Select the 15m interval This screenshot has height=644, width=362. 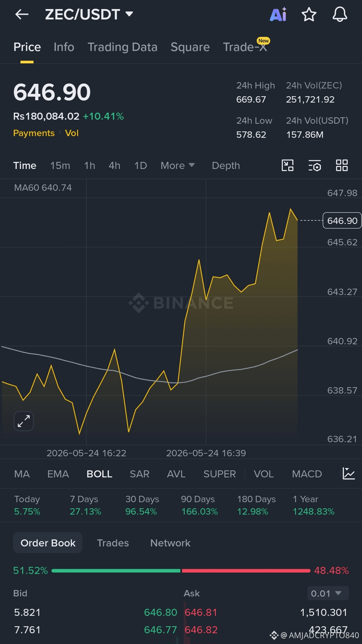[60, 166]
